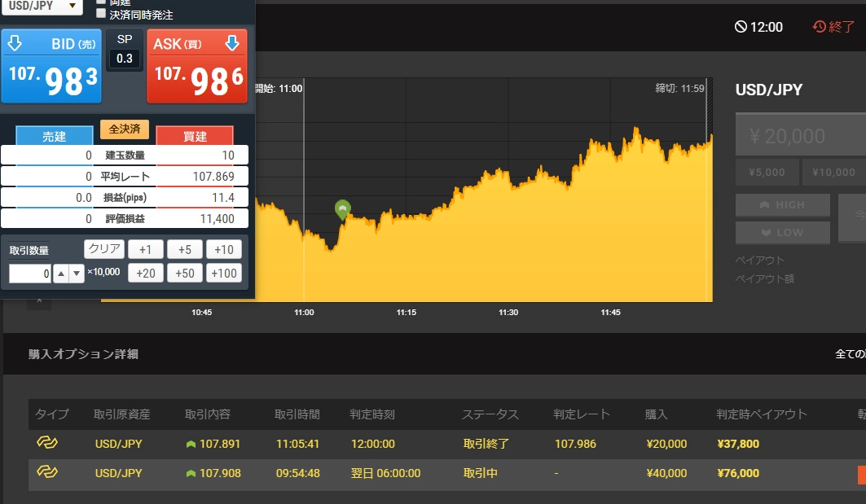866x504 pixels.
Task: Select the 買建 tab
Action: coord(195,136)
